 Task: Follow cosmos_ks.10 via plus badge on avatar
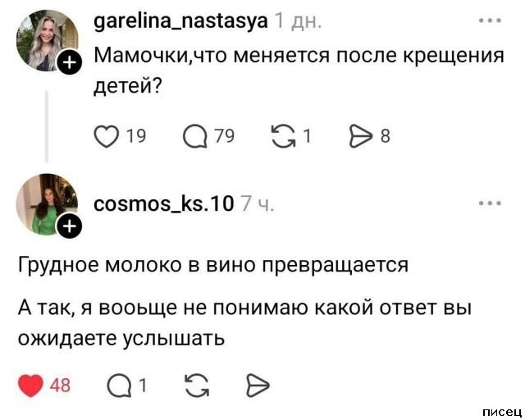click(70, 227)
